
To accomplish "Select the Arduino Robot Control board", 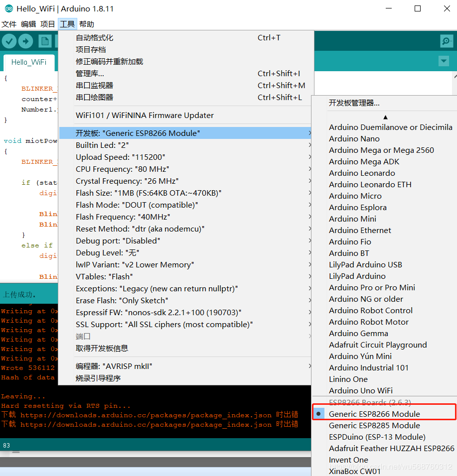I will click(384, 311).
